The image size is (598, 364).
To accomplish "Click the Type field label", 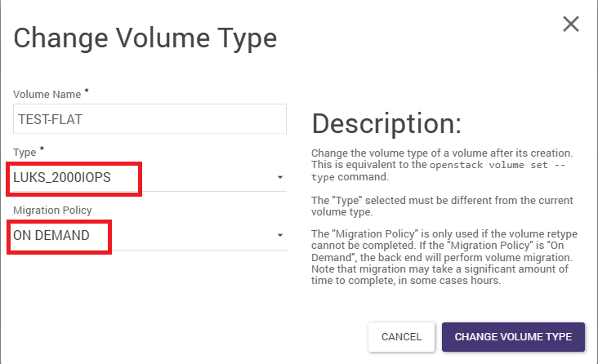I will tap(25, 153).
